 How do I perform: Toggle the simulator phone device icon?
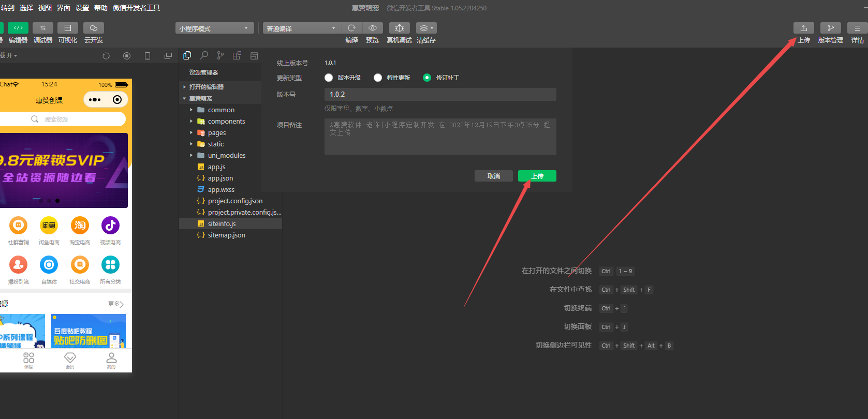coord(148,56)
